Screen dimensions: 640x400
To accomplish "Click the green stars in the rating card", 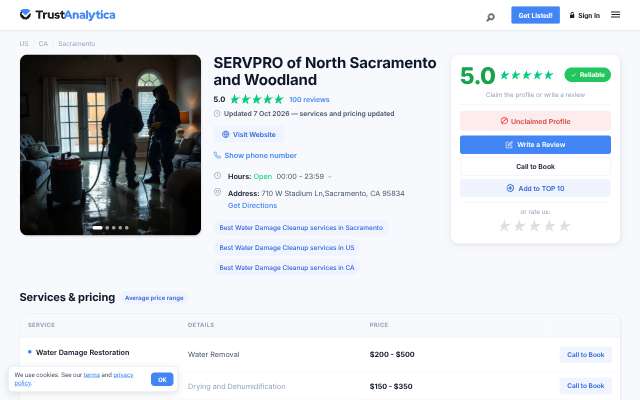I will [527, 75].
